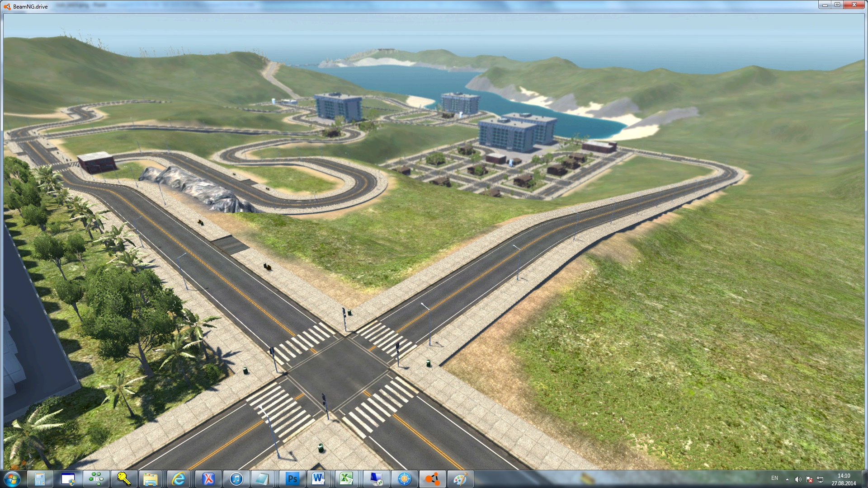This screenshot has height=488, width=868.
Task: Close the BeamNG.drive window
Action: pos(854,5)
